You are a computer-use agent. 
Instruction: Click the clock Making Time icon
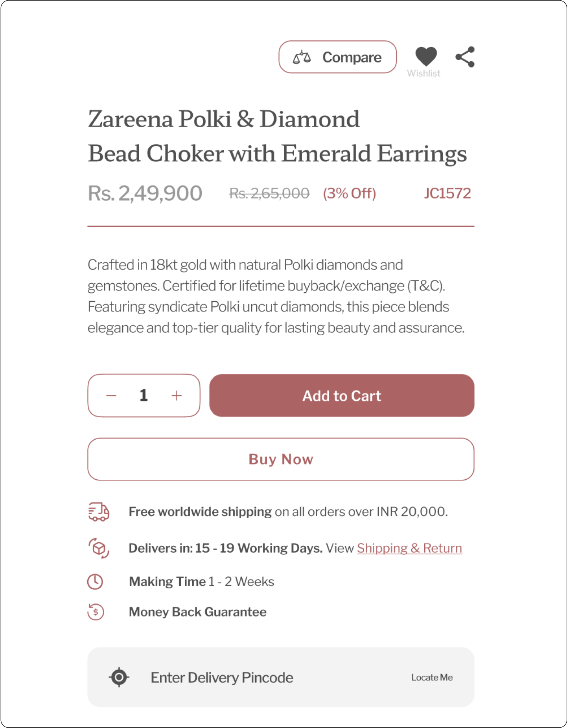click(x=95, y=581)
